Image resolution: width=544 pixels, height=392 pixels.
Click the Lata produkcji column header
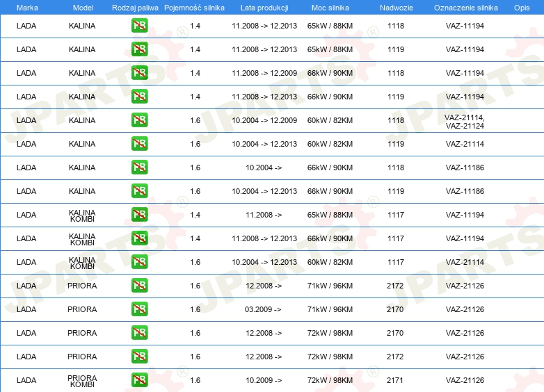[x=264, y=8]
